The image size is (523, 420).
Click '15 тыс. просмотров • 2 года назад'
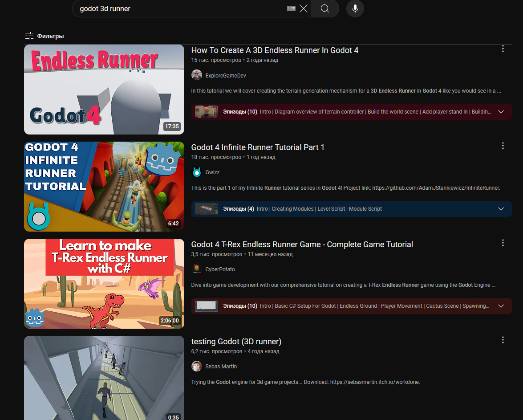235,60
